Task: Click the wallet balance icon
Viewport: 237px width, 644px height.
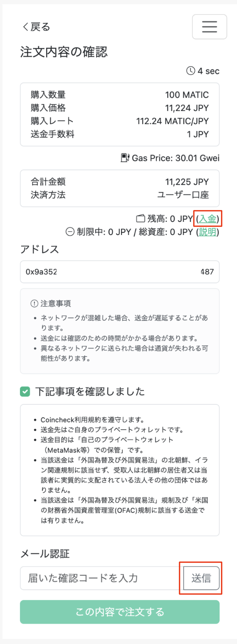Action: [x=140, y=219]
